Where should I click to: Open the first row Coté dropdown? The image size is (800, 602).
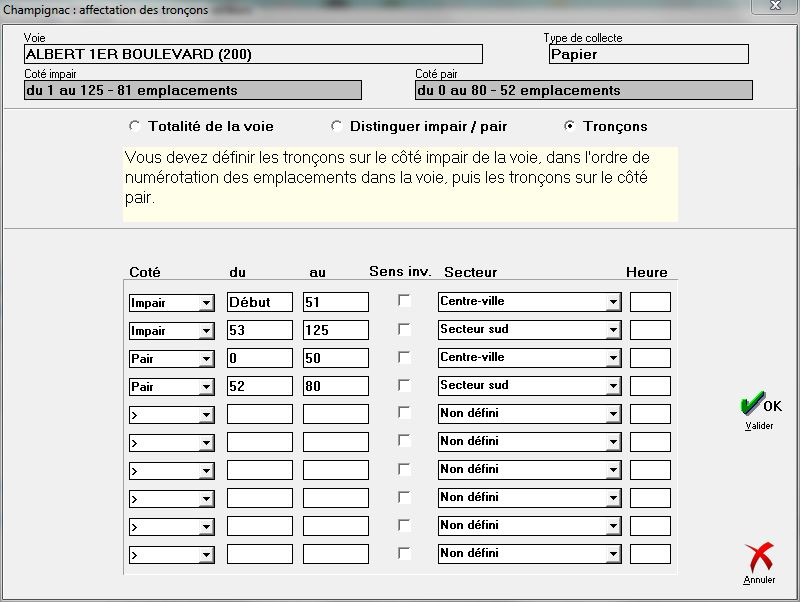[206, 302]
